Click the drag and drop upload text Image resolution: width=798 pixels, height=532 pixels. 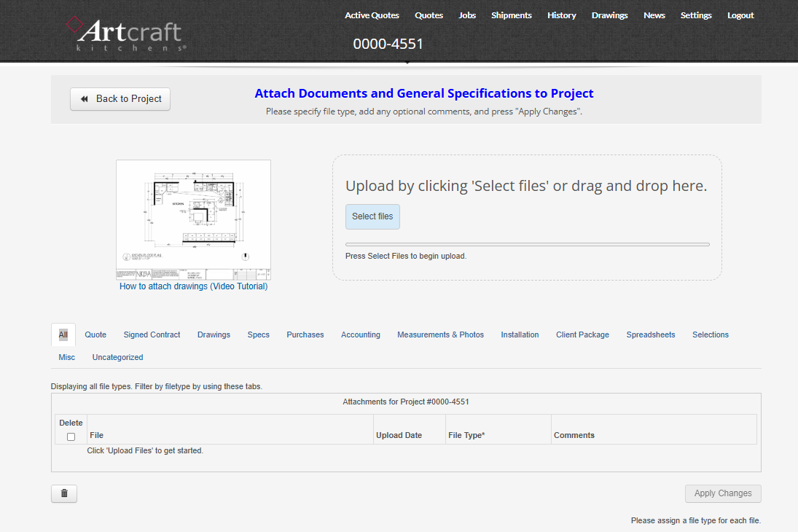click(526, 186)
